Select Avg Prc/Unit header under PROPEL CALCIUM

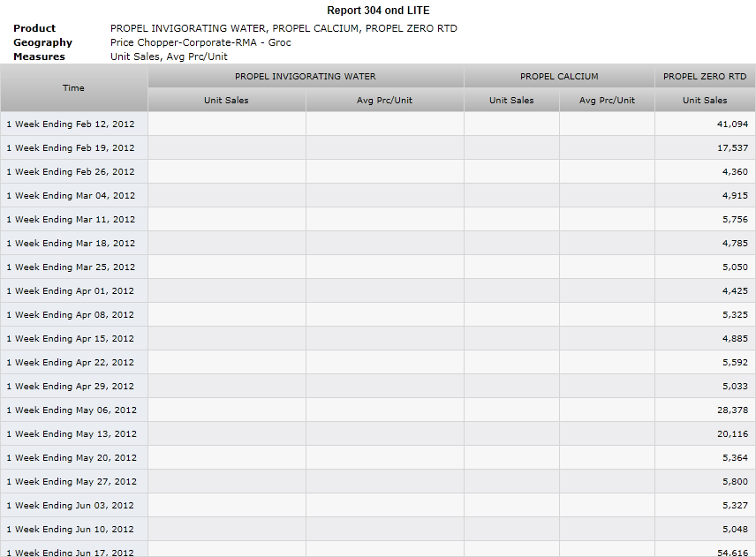pyautogui.click(x=607, y=101)
